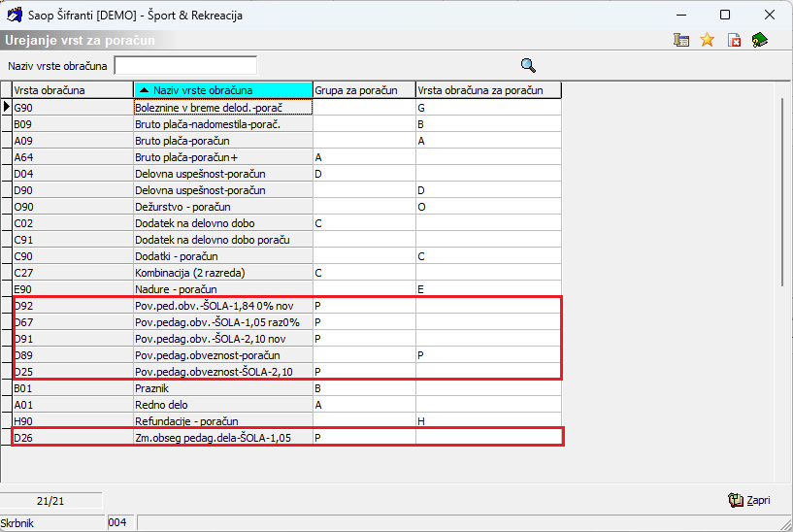Click Pov.pedag.obv.-ŠOLA-1,05 raz0% cell
Screen dimensions: 793x532
(223, 322)
